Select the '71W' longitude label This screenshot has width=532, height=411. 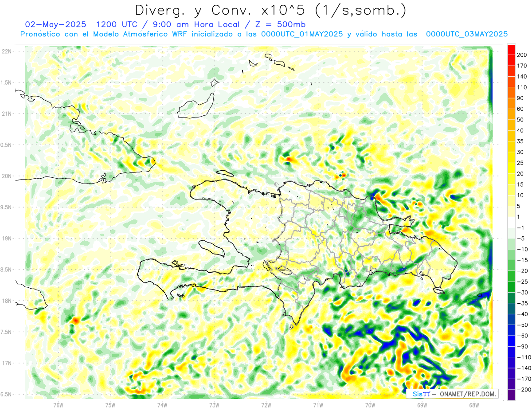pyautogui.click(x=318, y=404)
